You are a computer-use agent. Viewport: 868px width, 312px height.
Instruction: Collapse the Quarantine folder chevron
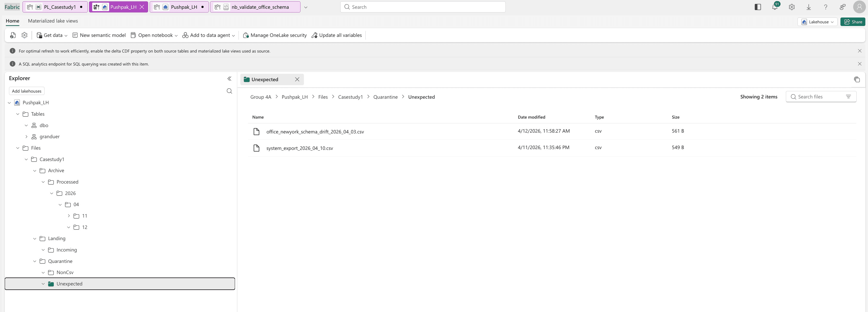click(35, 261)
